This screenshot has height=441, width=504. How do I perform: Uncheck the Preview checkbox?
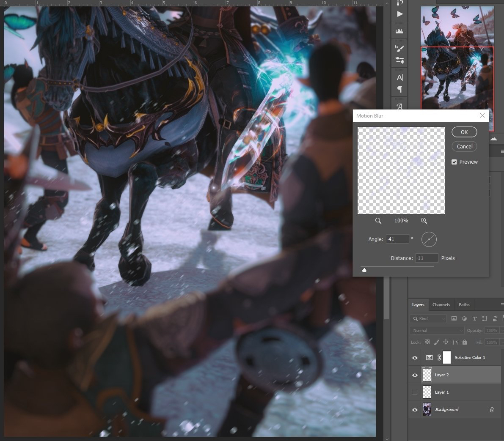tap(454, 162)
